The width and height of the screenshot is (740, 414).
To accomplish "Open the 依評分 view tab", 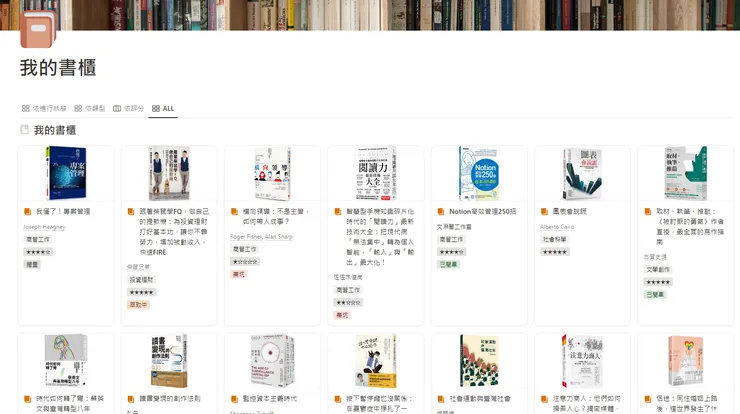I will click(x=128, y=109).
